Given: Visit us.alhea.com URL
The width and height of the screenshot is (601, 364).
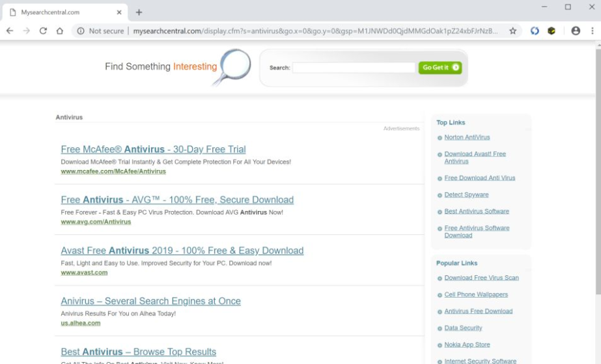Looking at the screenshot, I should coord(81,323).
